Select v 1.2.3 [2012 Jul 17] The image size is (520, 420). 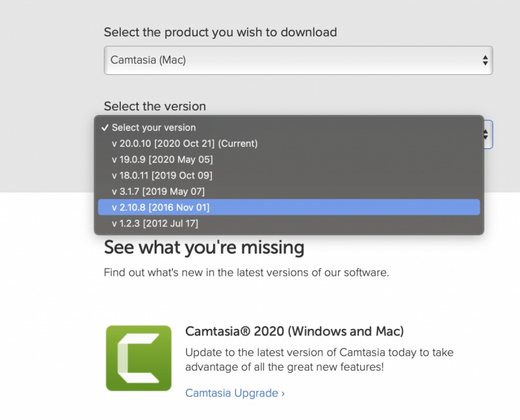289,223
